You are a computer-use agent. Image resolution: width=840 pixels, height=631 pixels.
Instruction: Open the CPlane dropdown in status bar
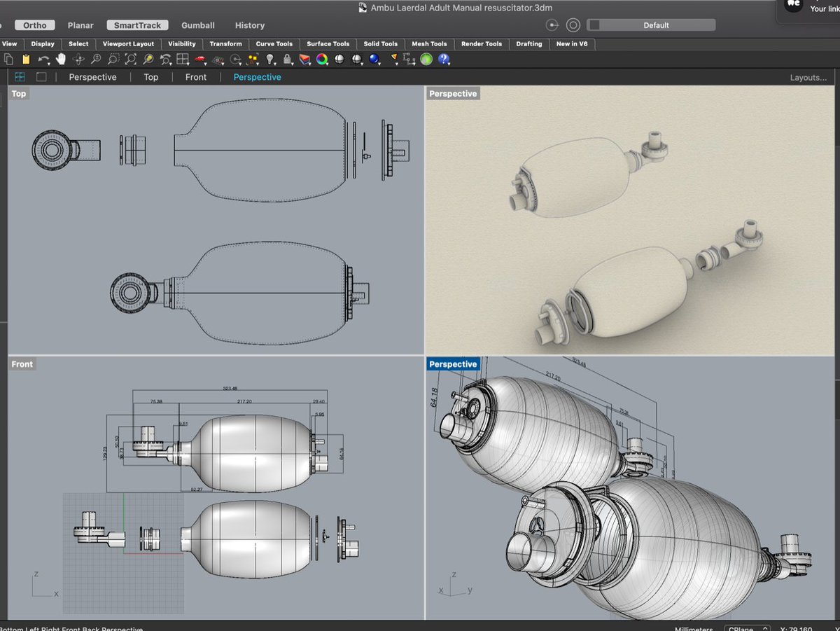coord(748,629)
